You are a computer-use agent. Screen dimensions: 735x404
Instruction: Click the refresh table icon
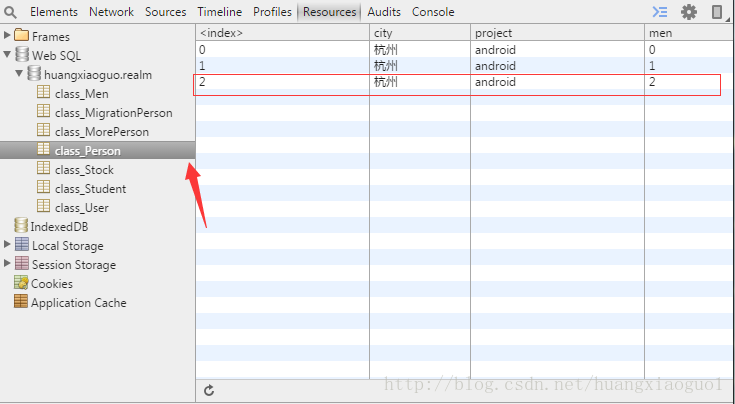(209, 390)
